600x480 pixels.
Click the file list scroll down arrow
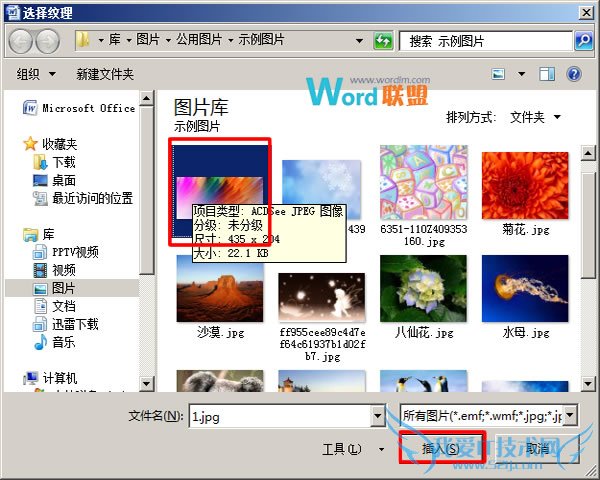pyautogui.click(x=588, y=383)
